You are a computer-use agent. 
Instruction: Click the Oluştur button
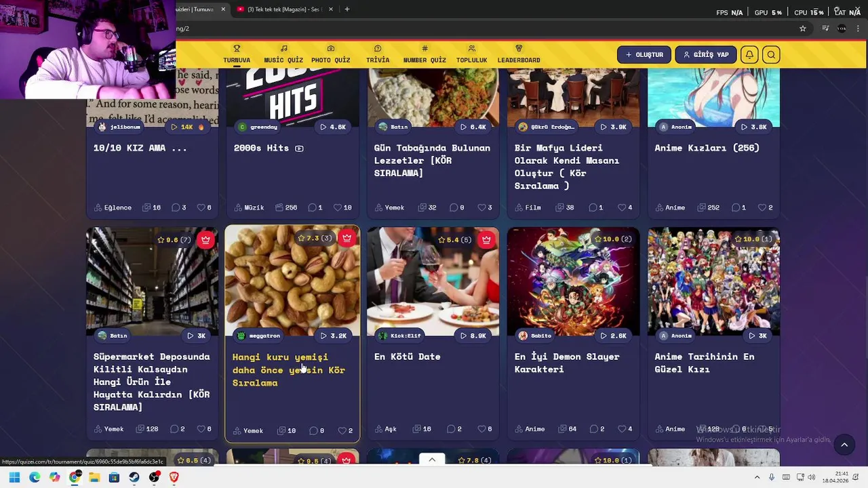644,55
